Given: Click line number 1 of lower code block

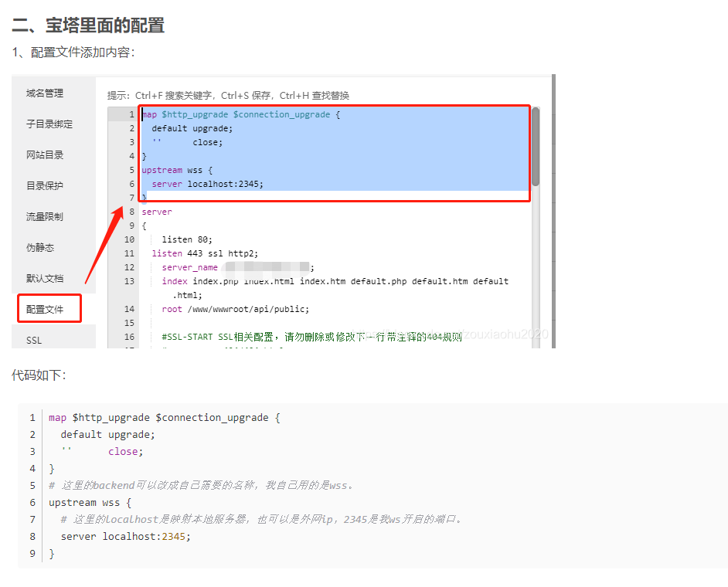Looking at the screenshot, I should [x=32, y=417].
